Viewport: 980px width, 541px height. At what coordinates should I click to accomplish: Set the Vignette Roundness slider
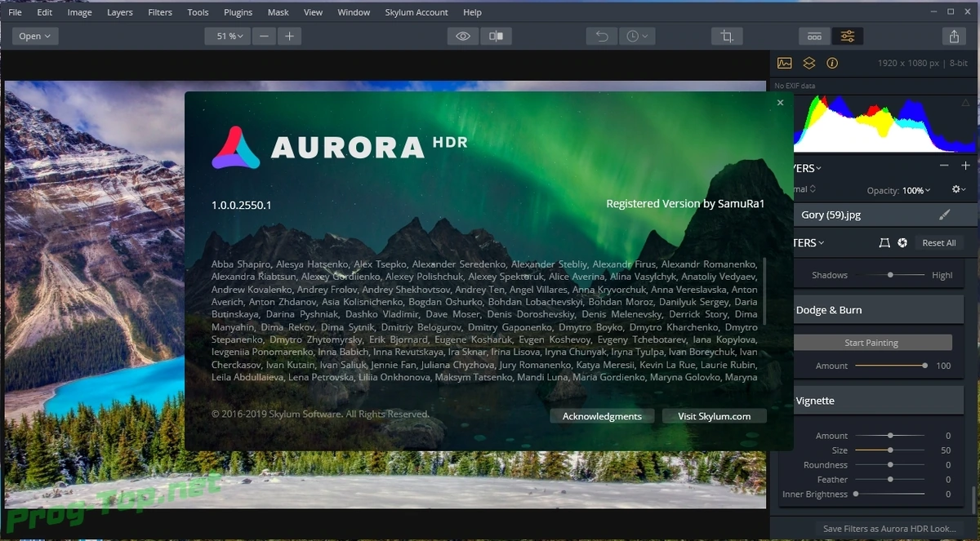[x=890, y=465]
